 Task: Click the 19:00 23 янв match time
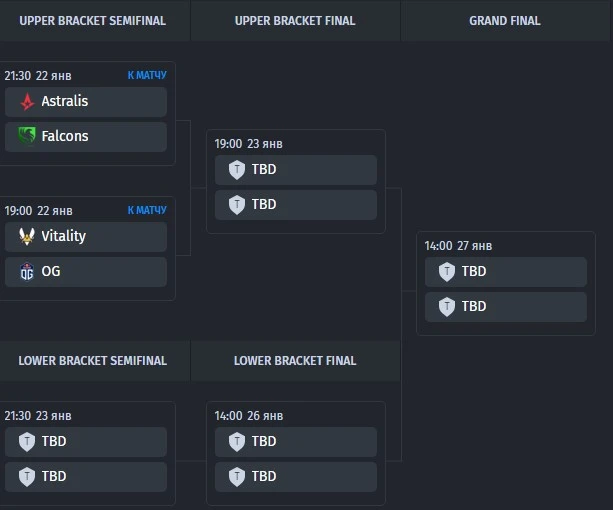248,144
